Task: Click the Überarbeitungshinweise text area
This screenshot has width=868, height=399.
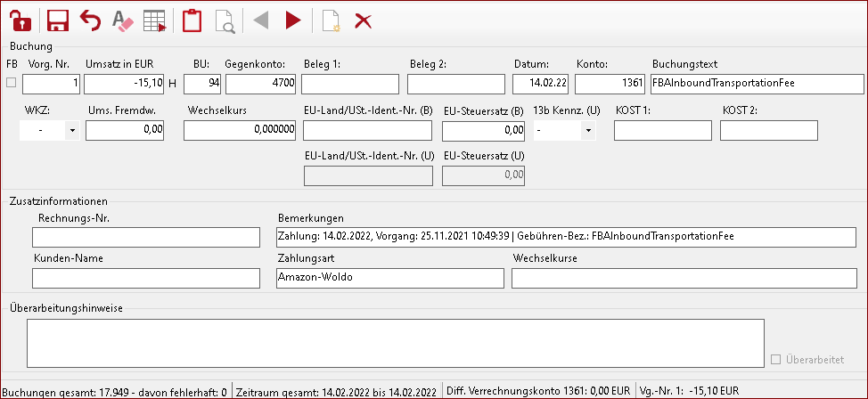Action: 396,343
